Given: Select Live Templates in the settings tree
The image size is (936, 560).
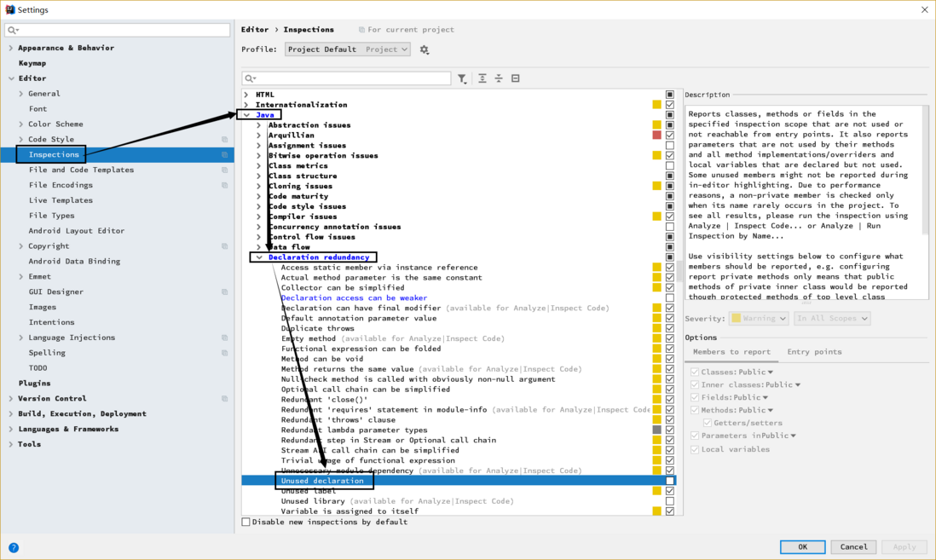Looking at the screenshot, I should 61,200.
